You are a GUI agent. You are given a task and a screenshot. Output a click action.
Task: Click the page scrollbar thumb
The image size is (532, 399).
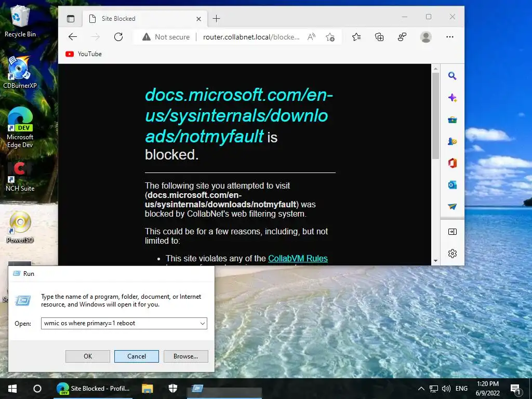(436, 115)
